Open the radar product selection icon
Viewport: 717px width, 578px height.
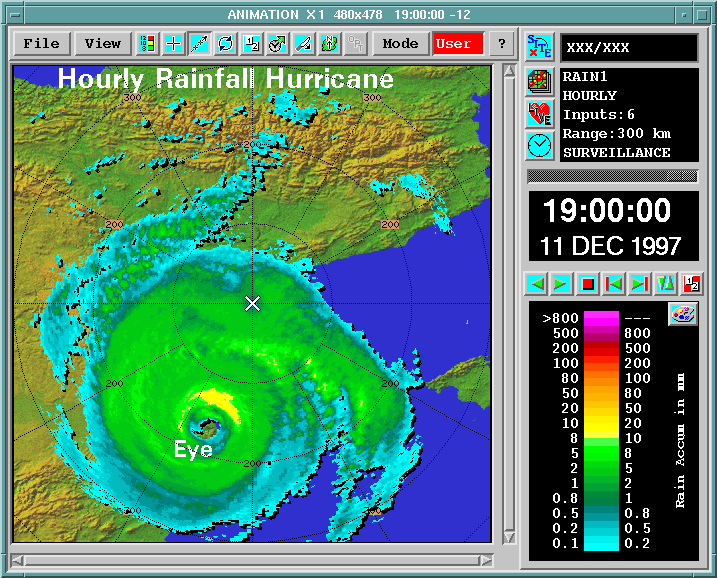point(540,81)
